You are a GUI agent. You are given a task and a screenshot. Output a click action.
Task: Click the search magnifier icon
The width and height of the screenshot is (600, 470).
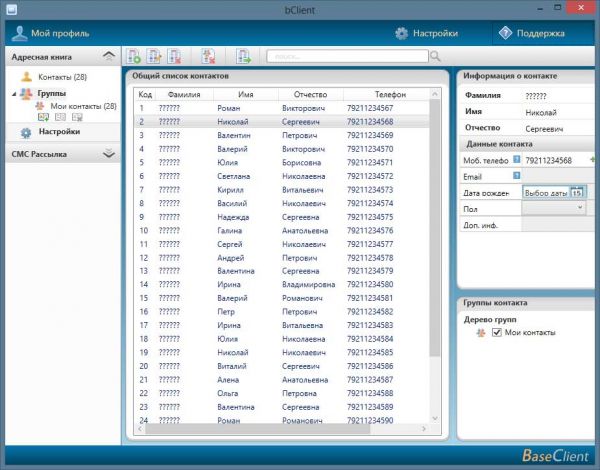[x=435, y=56]
